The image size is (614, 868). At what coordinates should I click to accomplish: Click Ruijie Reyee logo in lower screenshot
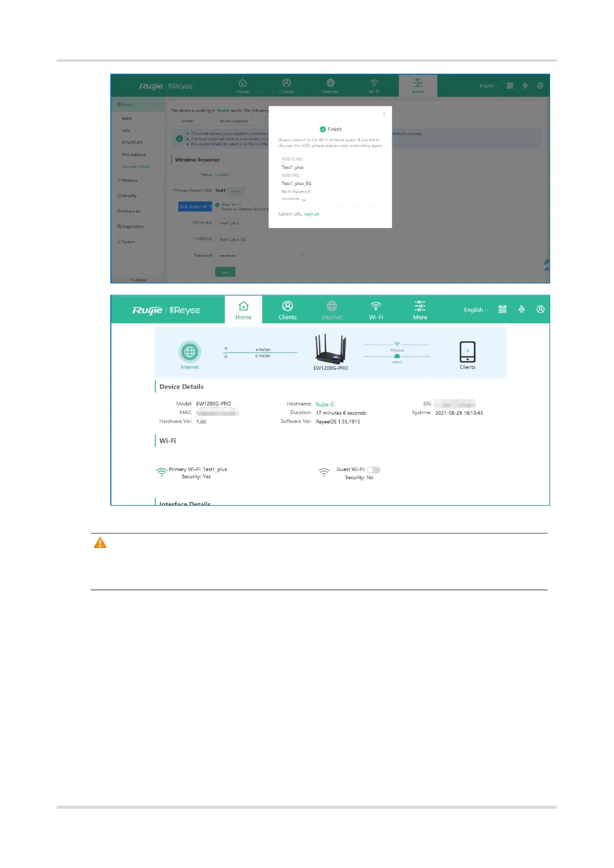[x=166, y=310]
